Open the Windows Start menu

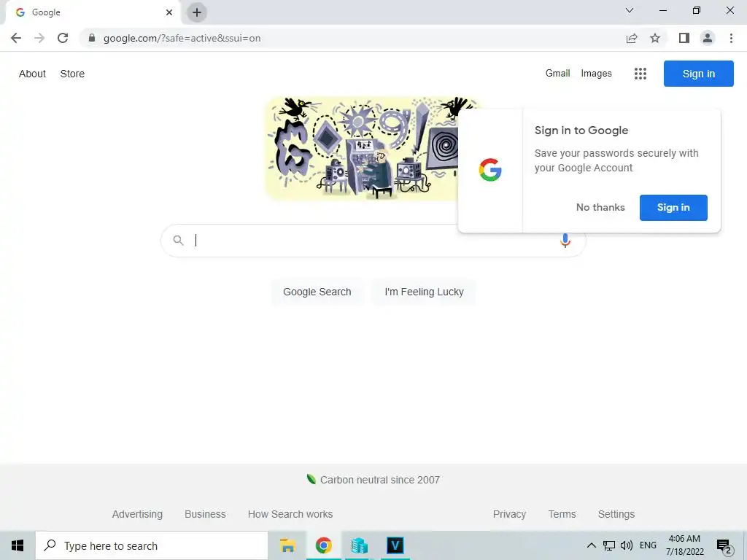click(x=18, y=545)
